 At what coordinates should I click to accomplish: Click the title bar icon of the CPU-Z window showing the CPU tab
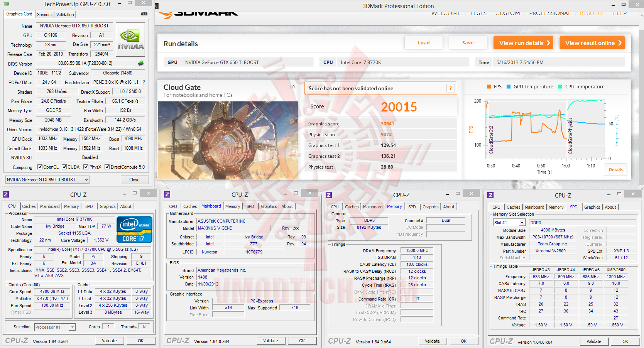[6, 194]
